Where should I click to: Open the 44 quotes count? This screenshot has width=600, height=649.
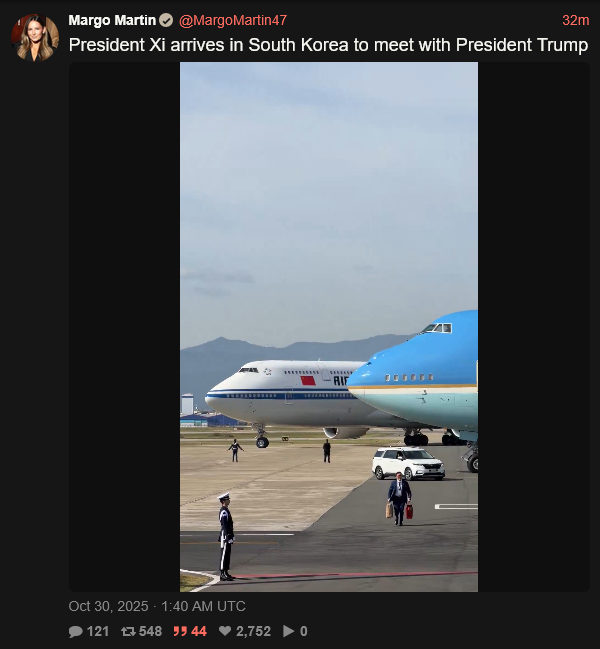coord(199,631)
